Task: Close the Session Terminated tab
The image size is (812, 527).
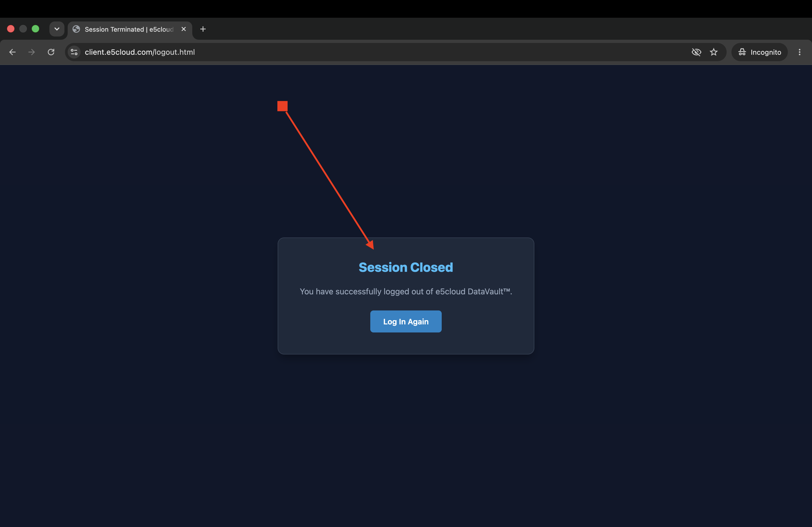Action: tap(184, 29)
